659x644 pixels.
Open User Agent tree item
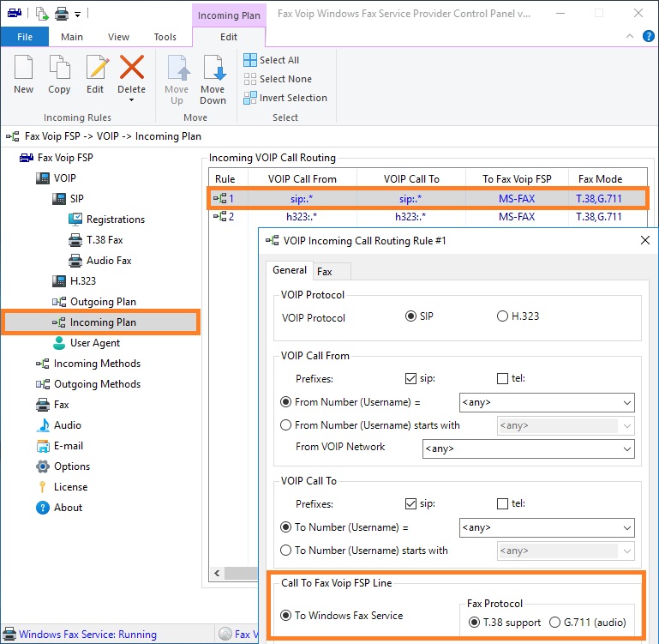pos(94,343)
